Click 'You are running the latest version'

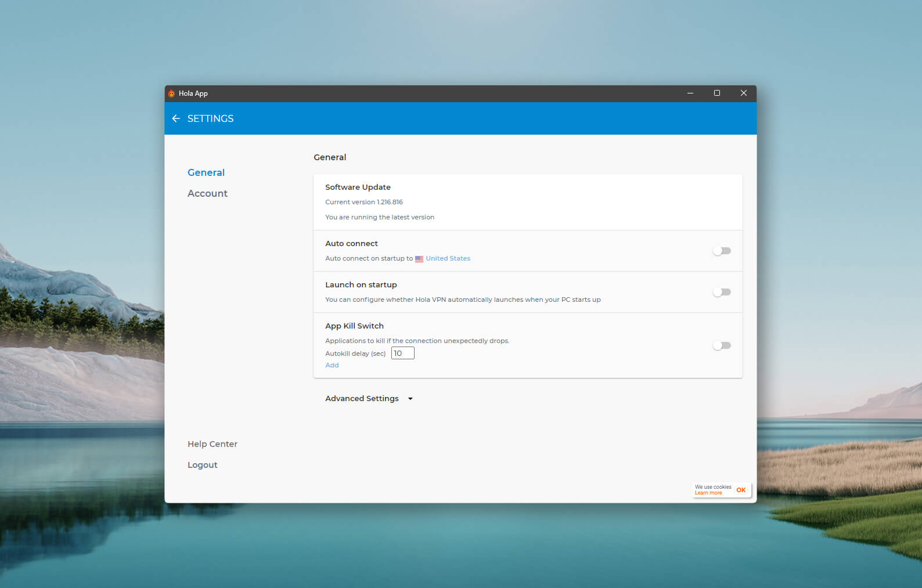[x=380, y=217]
